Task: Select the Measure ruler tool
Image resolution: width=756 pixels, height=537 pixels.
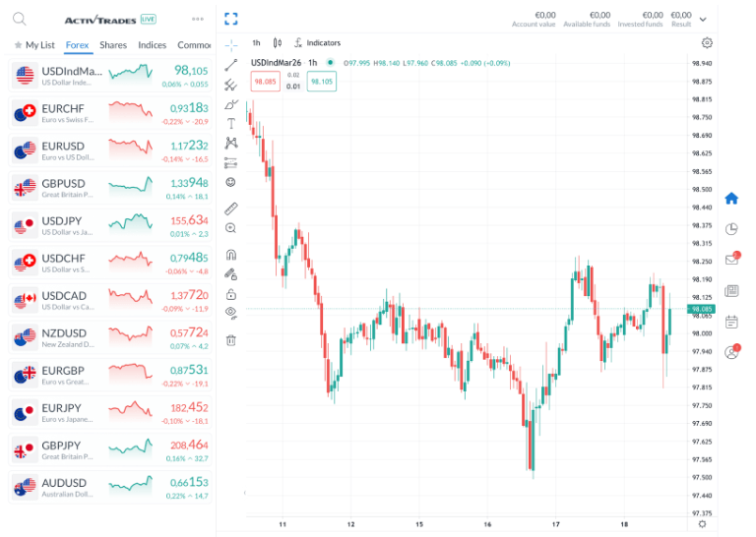Action: [231, 209]
